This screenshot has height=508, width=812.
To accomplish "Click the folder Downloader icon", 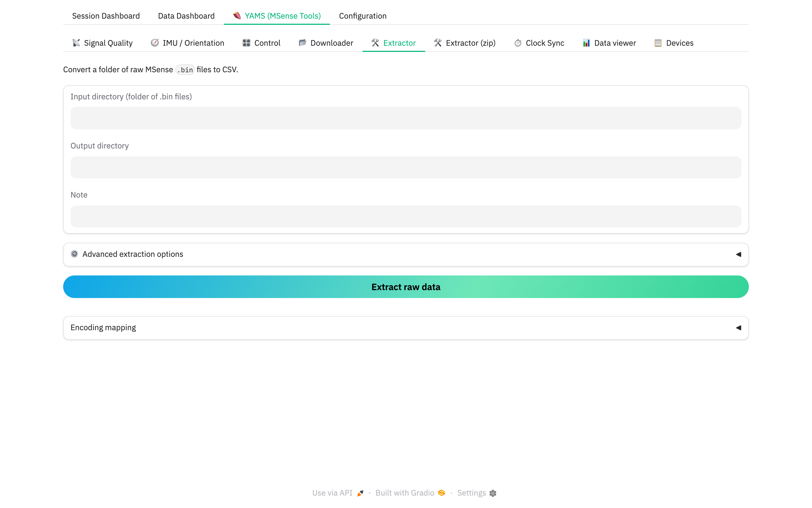I will click(302, 43).
